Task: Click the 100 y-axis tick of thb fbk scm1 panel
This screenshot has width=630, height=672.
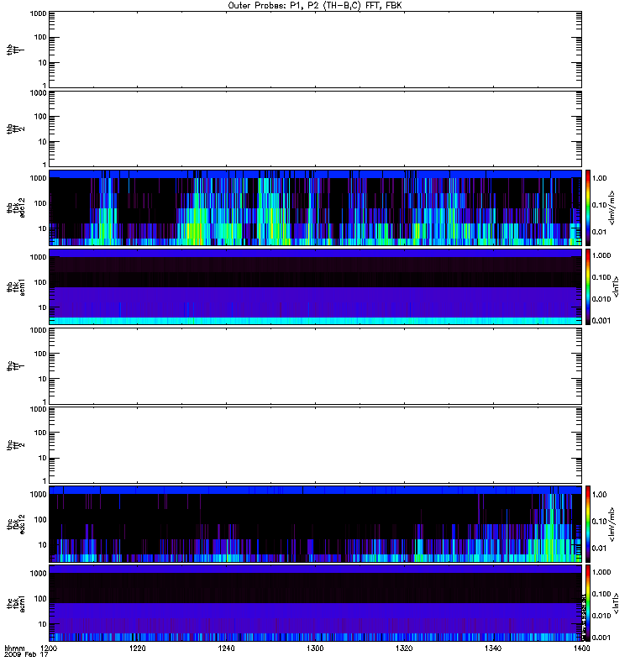Action: tap(40, 282)
